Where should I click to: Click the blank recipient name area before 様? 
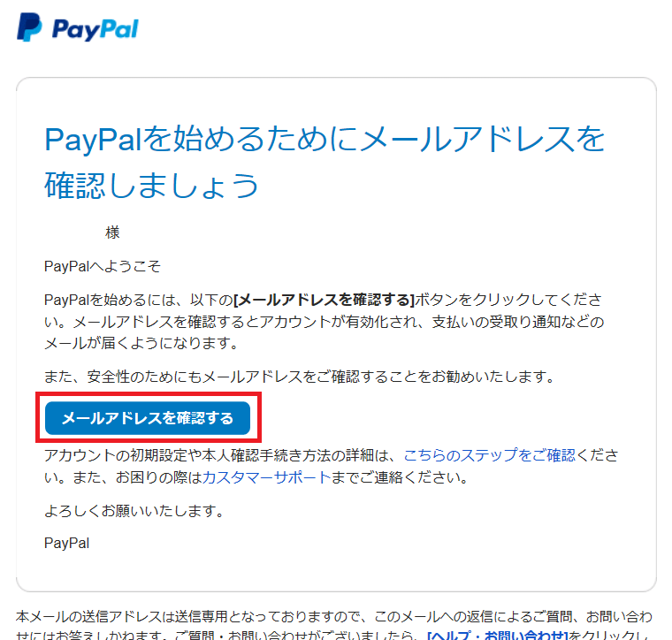[73, 232]
